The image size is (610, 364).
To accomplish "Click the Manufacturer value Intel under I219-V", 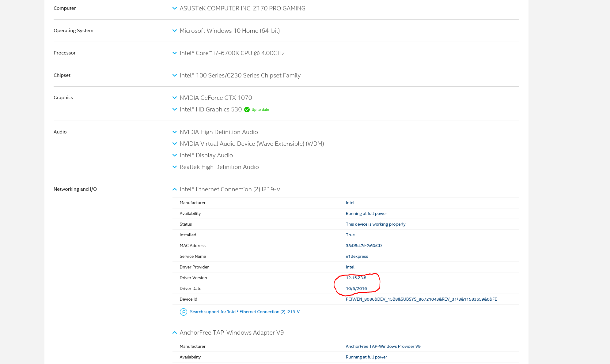I will [350, 203].
